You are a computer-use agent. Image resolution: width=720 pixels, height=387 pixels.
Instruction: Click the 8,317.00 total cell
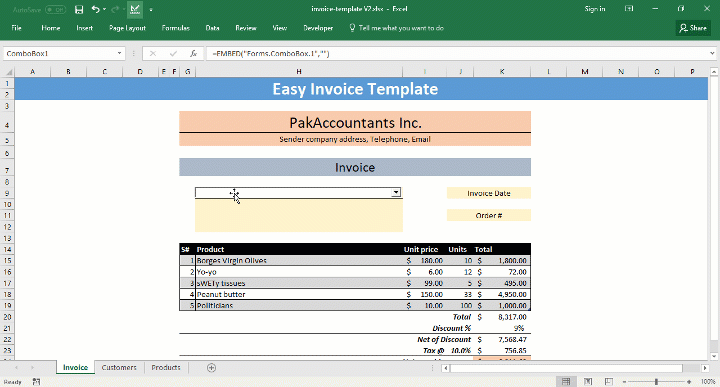502,317
